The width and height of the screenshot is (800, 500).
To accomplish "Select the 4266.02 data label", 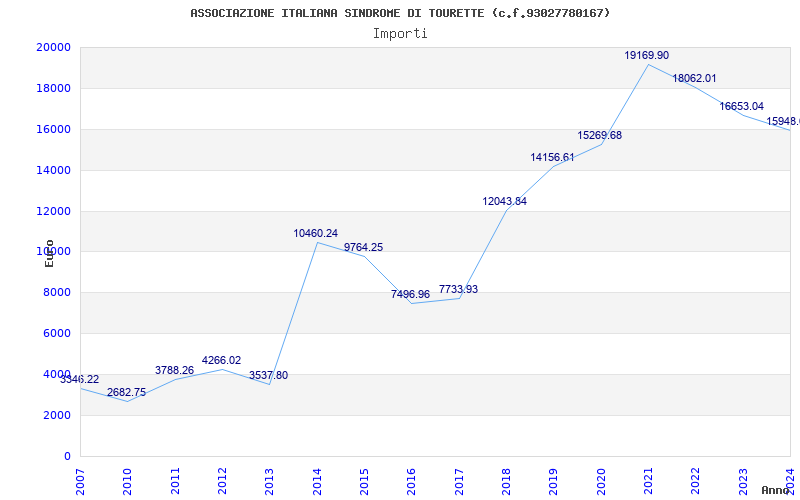I will coord(221,360).
